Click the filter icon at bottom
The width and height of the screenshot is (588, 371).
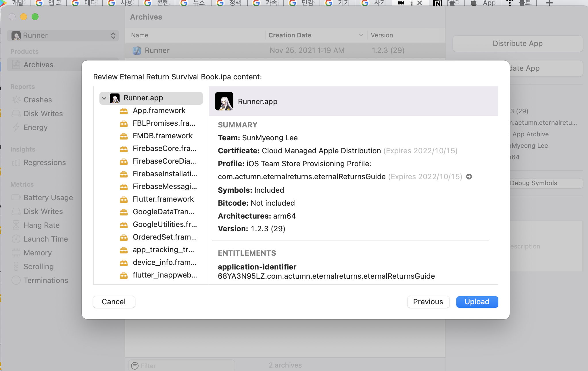[x=134, y=366]
